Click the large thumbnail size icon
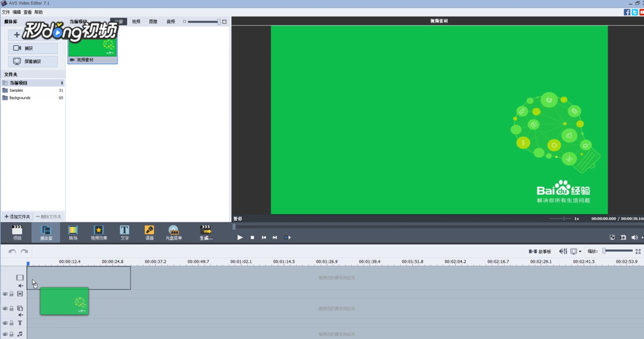This screenshot has height=339, width=644. (224, 22)
